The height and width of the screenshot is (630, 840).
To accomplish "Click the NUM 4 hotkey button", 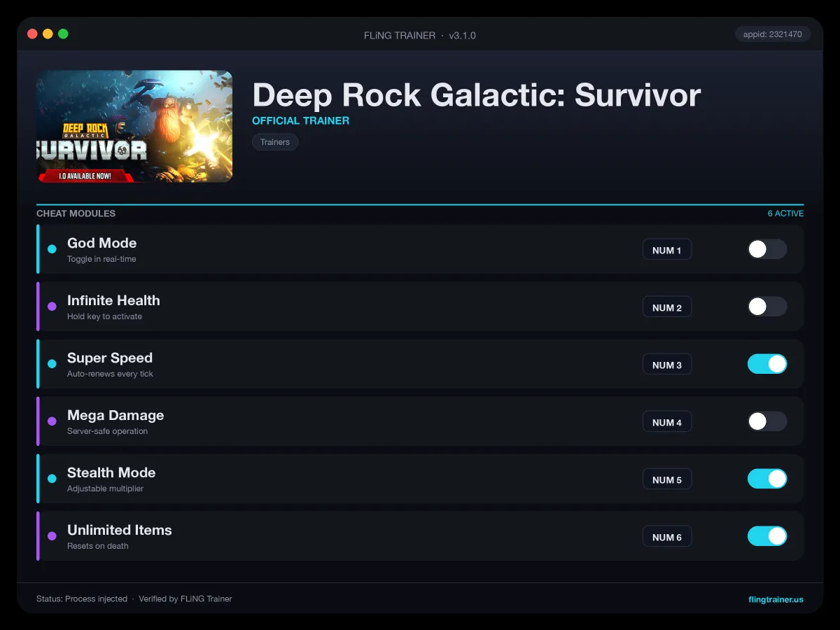I will (667, 422).
